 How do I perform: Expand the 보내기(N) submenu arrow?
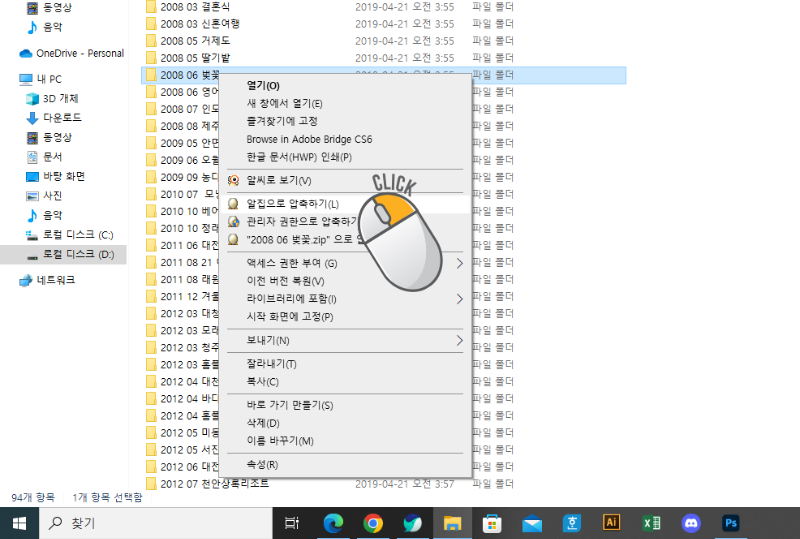pos(459,340)
